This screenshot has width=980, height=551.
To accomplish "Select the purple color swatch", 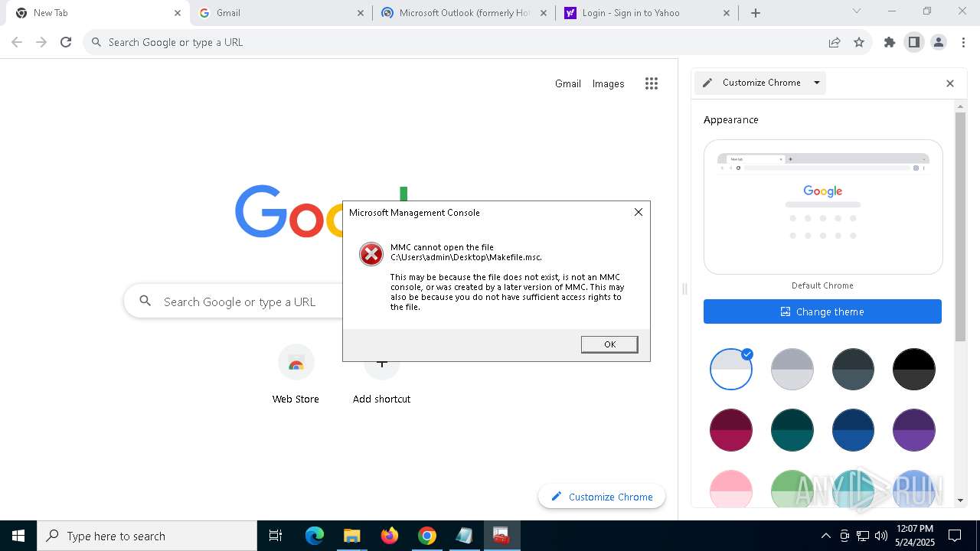I will (x=914, y=430).
